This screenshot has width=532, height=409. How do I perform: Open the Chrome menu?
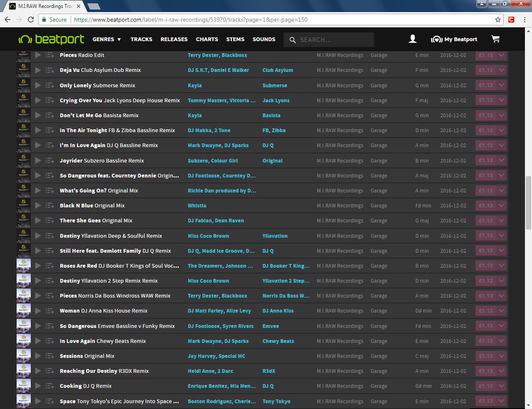(x=524, y=19)
